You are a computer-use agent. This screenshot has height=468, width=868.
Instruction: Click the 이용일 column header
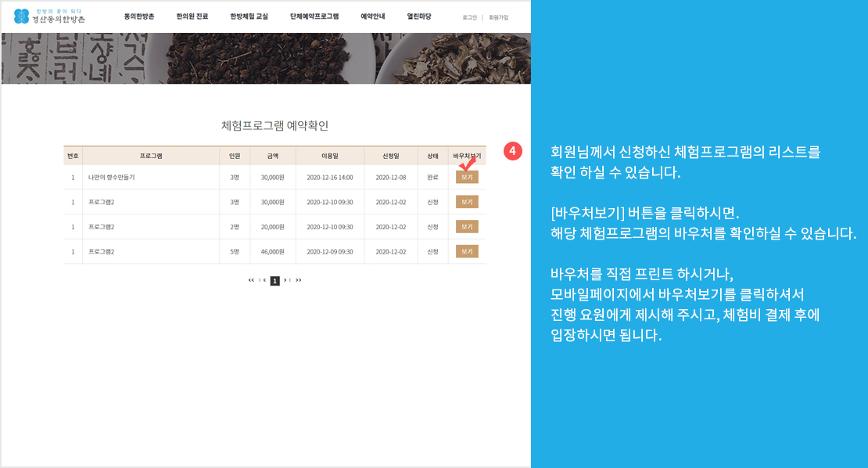330,157
